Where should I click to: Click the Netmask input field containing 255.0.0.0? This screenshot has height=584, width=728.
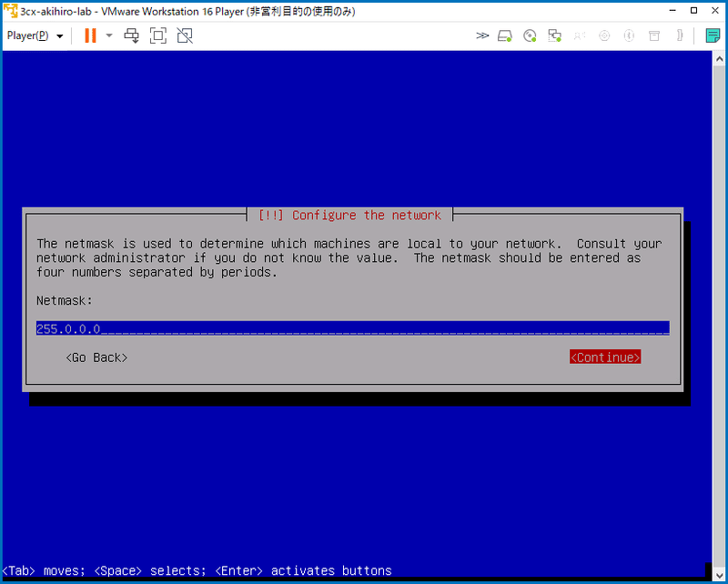tap(353, 328)
